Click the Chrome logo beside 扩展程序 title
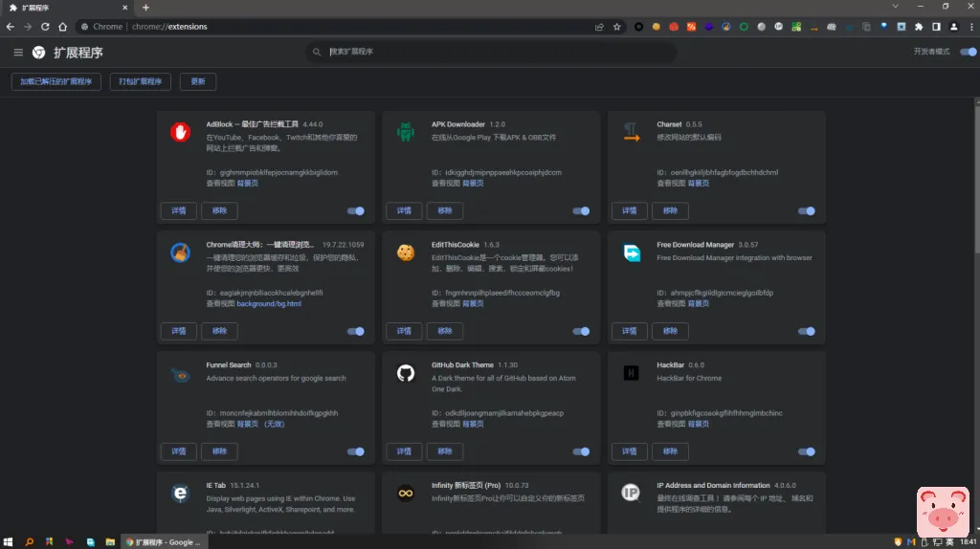Image resolution: width=980 pixels, height=549 pixels. point(38,53)
